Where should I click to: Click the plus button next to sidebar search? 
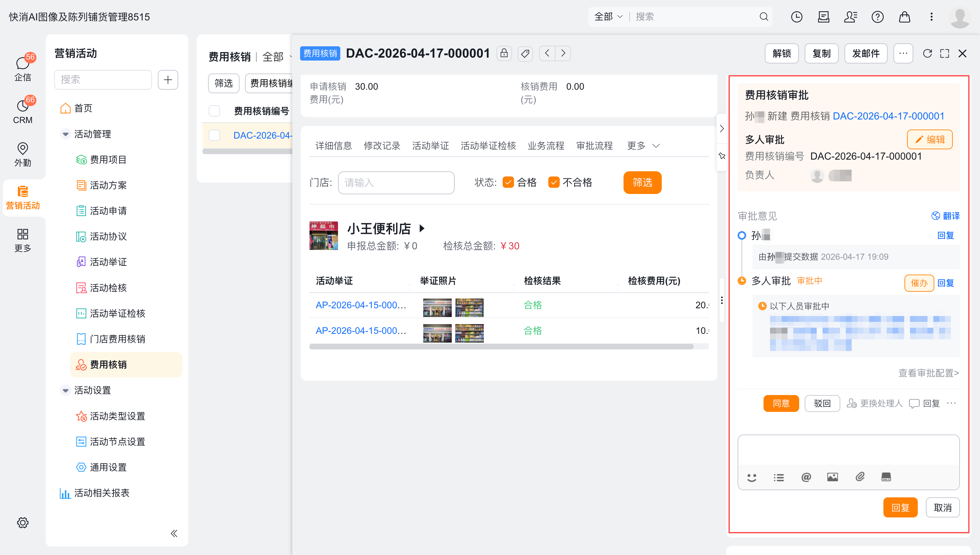tap(168, 79)
